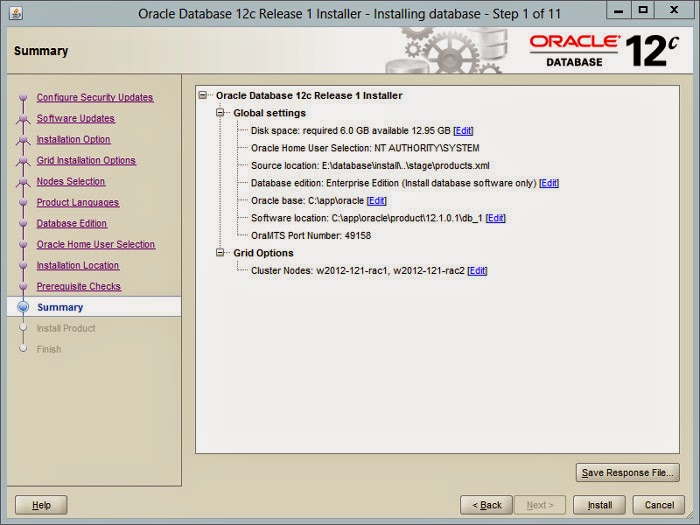Collapse the Grid Options tree node
This screenshot has height=525, width=700.
(x=220, y=253)
